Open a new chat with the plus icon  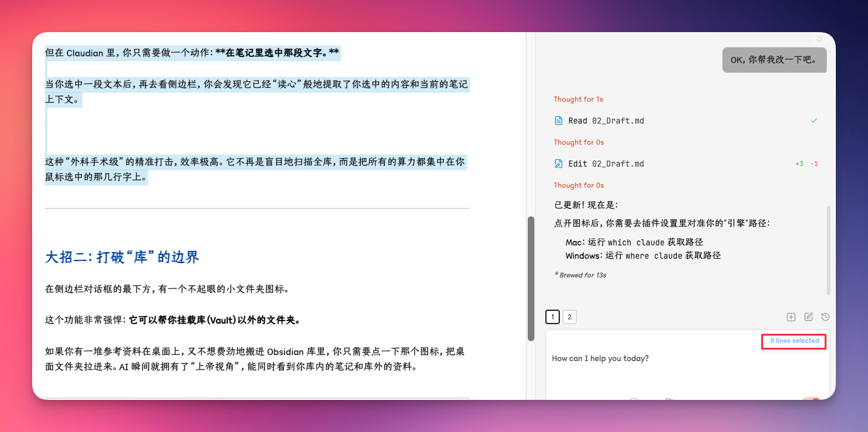point(791,316)
